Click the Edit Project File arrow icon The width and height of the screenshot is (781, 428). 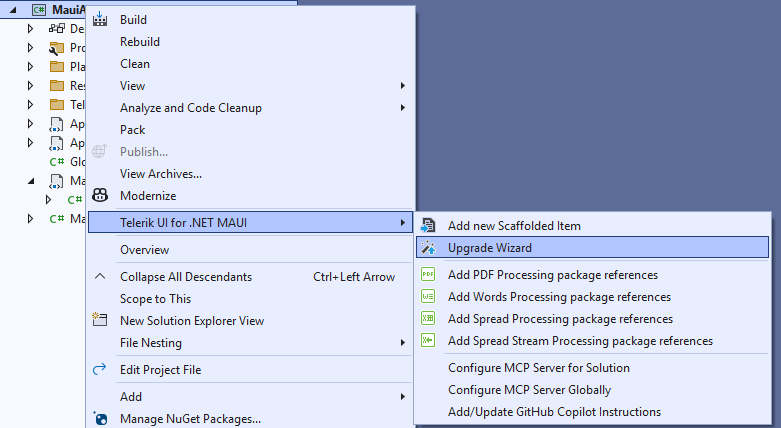tap(100, 369)
